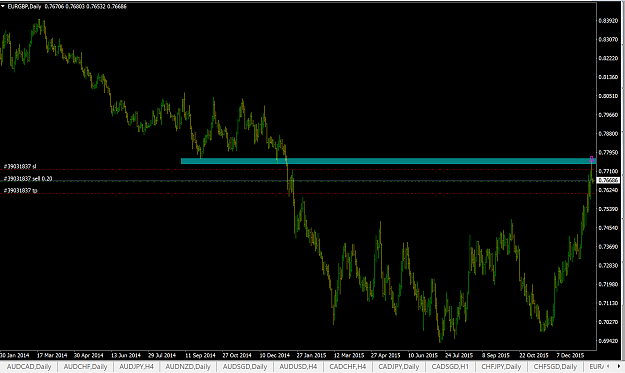
Task: Click the 0.77950 price axis label
Action: pyautogui.click(x=609, y=152)
